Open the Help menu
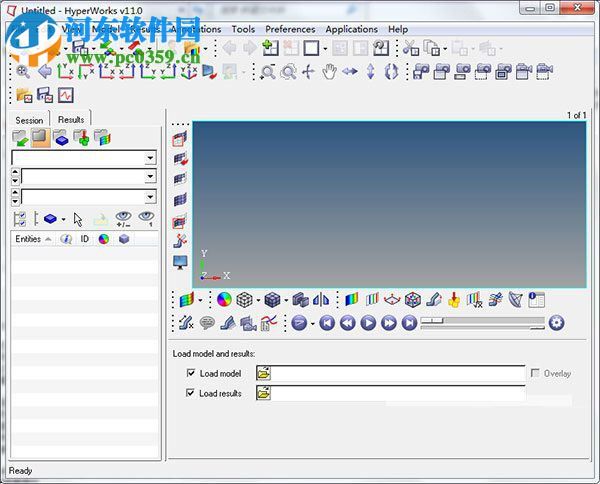Screen dimensions: 600x484 coord(398,29)
